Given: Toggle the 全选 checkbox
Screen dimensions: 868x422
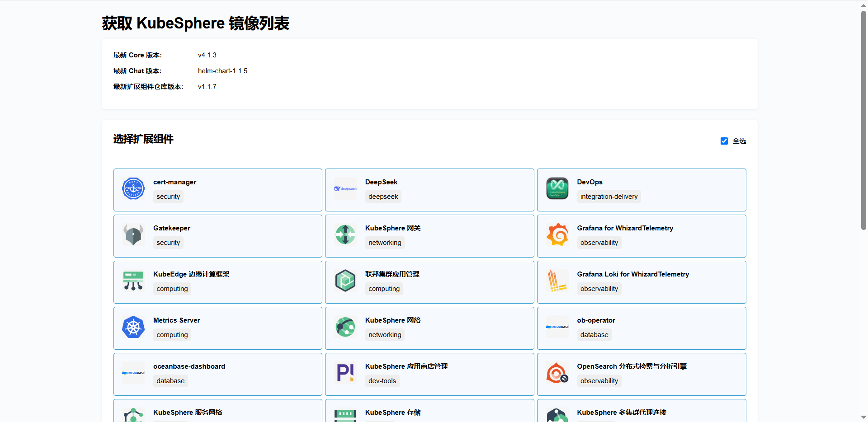Looking at the screenshot, I should coord(724,141).
